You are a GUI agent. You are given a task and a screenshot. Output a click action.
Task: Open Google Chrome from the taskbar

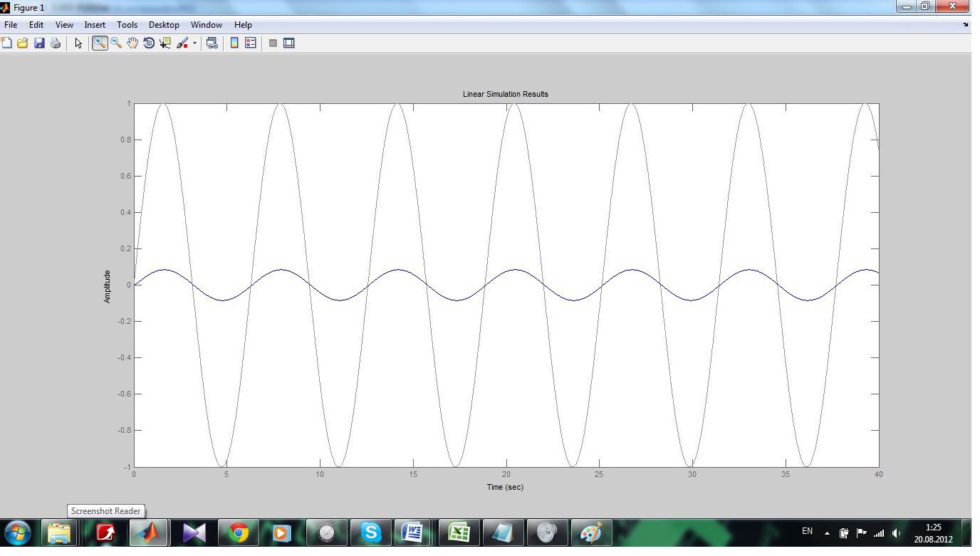238,533
